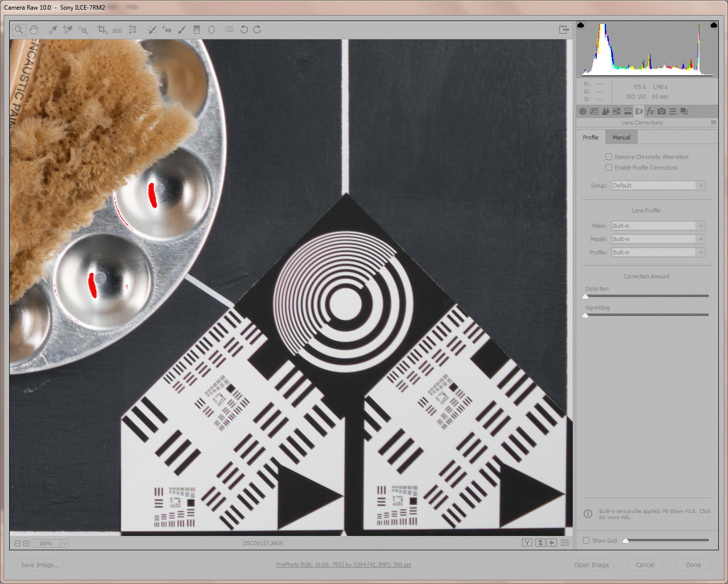Screen dimensions: 728x584
Task: Click the zoom in plus button
Action: [26, 544]
